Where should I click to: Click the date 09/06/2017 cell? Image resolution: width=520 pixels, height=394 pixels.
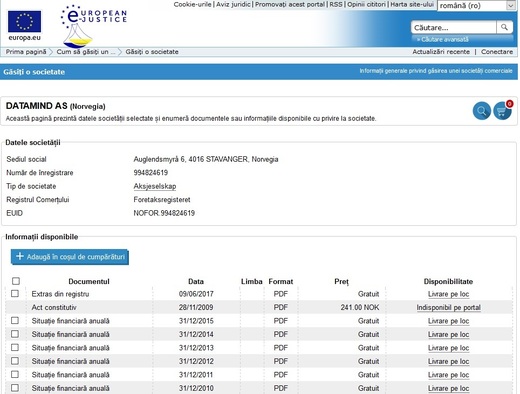pyautogui.click(x=196, y=294)
